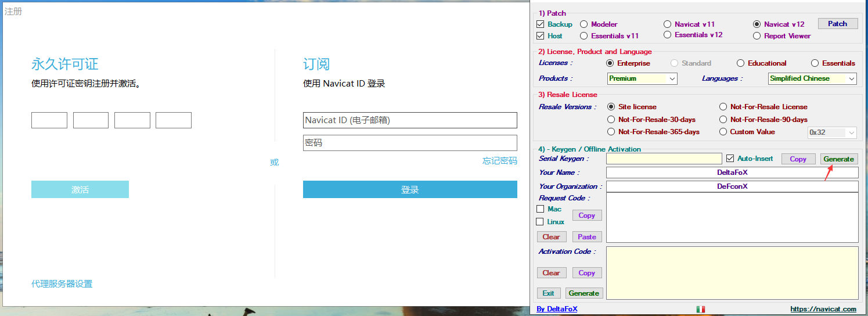This screenshot has width=868, height=316.
Task: Select Report Viewer radio button
Action: click(x=757, y=36)
